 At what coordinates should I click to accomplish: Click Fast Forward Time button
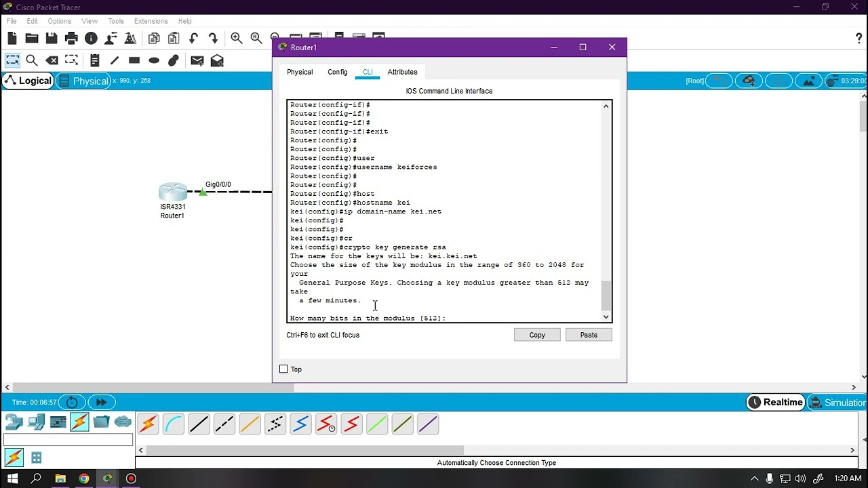click(x=101, y=402)
